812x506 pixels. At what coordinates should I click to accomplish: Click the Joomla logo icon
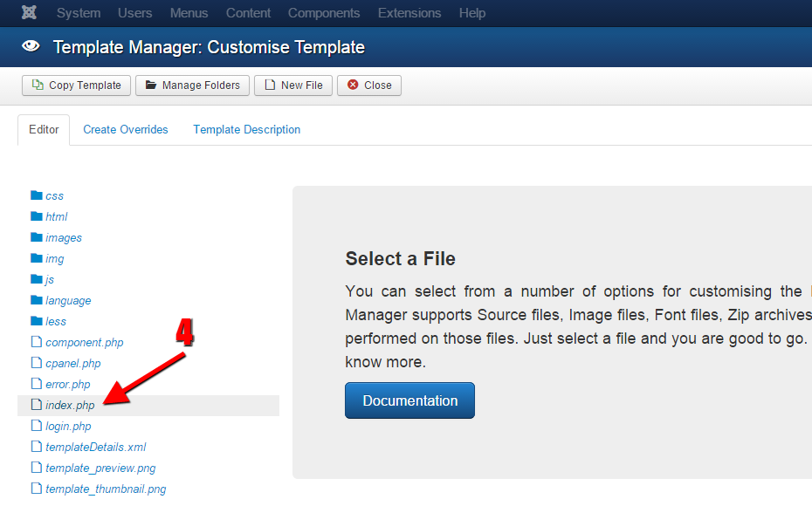[x=29, y=13]
